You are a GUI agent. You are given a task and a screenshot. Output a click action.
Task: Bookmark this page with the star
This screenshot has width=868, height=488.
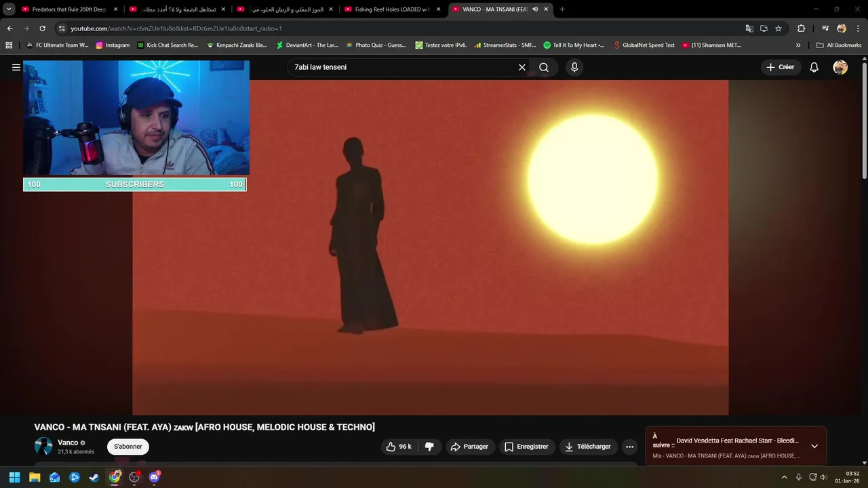(778, 28)
